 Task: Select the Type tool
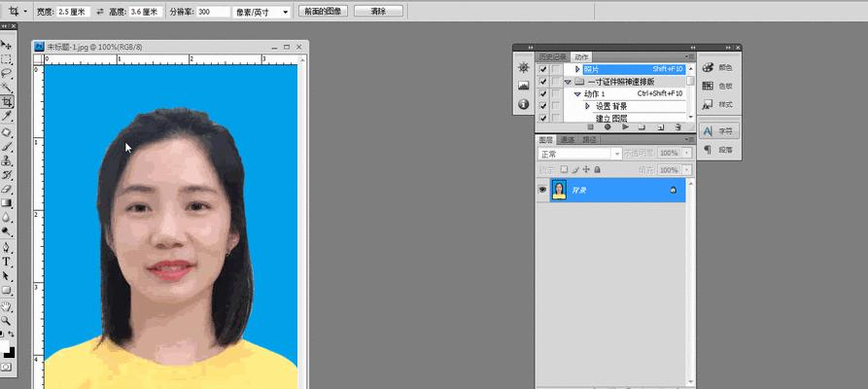click(x=7, y=262)
